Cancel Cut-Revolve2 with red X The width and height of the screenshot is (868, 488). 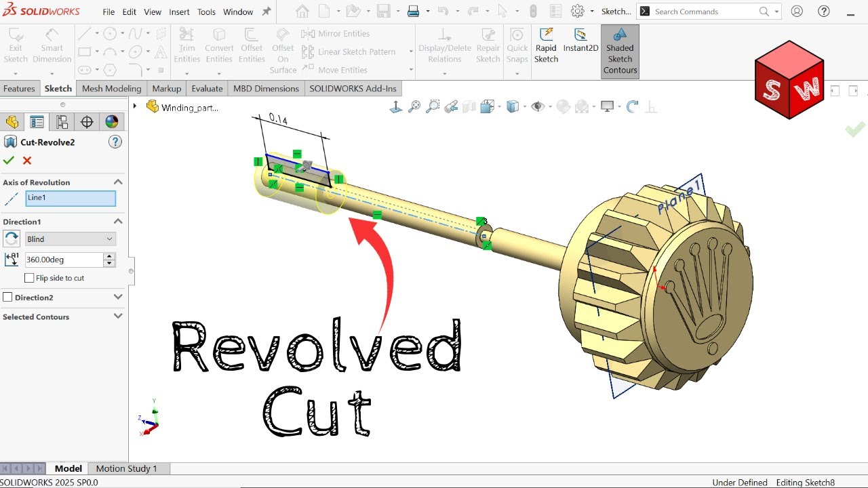tap(27, 161)
